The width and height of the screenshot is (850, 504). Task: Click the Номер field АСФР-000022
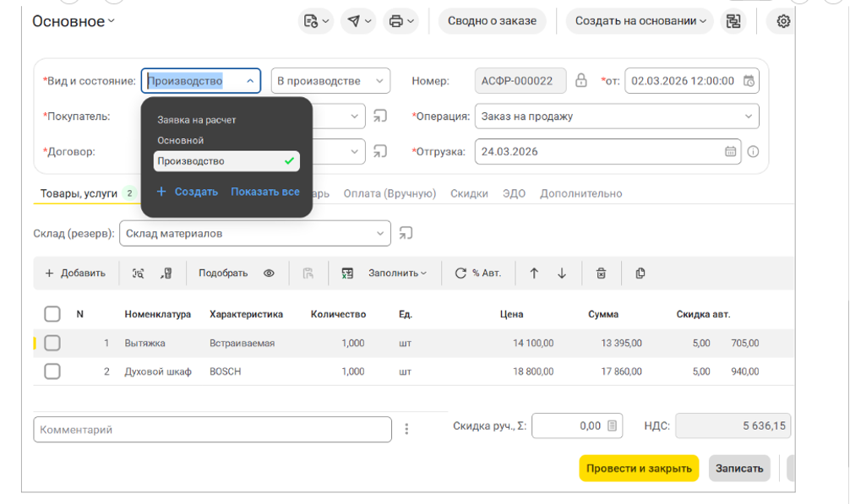520,81
